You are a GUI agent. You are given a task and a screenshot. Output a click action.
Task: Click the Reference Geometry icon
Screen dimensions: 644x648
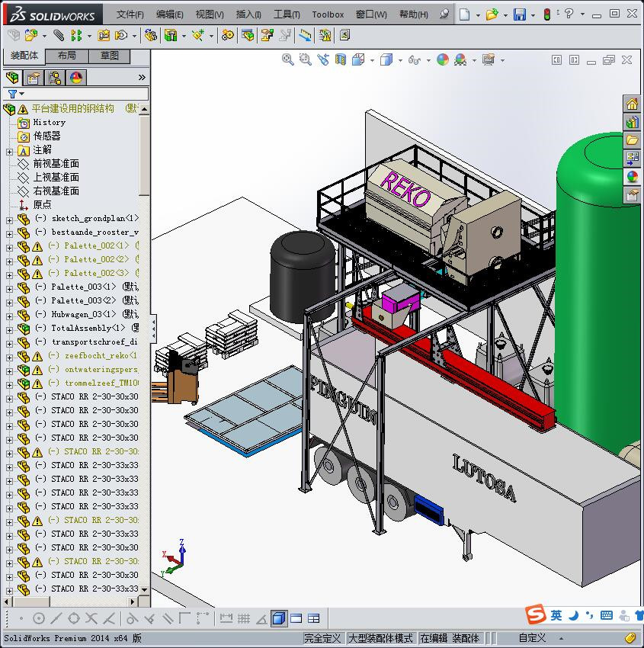[198, 36]
